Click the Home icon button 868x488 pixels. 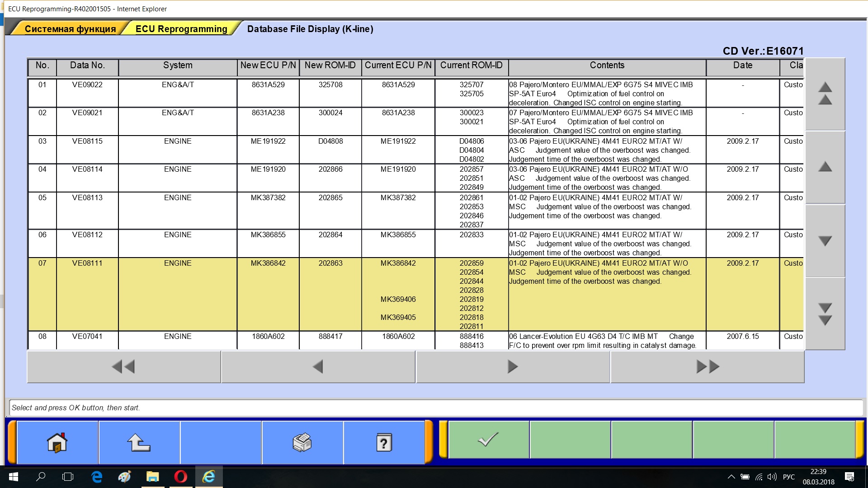(57, 442)
